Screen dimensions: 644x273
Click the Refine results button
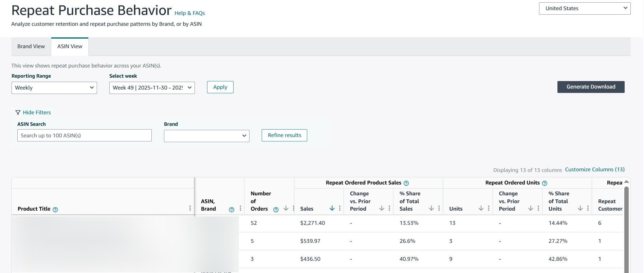point(284,135)
